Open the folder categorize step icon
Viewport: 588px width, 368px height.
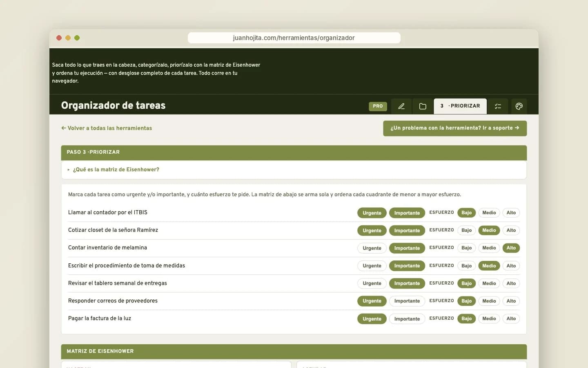pyautogui.click(x=423, y=106)
